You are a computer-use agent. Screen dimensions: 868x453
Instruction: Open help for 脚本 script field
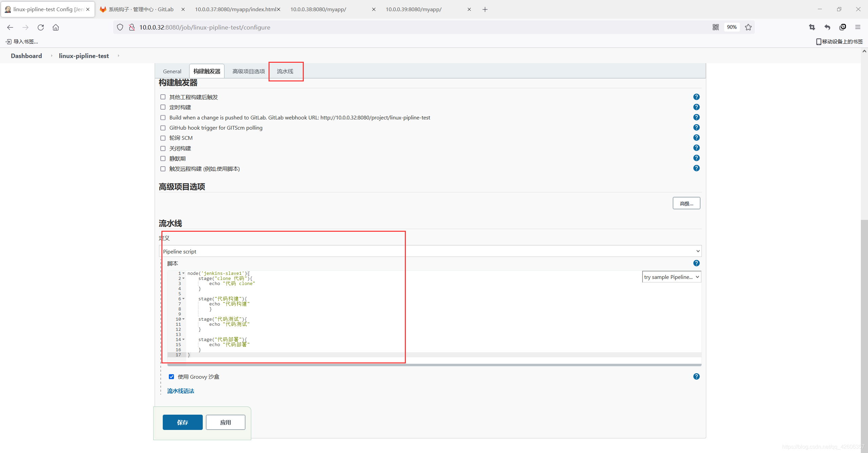(x=696, y=263)
